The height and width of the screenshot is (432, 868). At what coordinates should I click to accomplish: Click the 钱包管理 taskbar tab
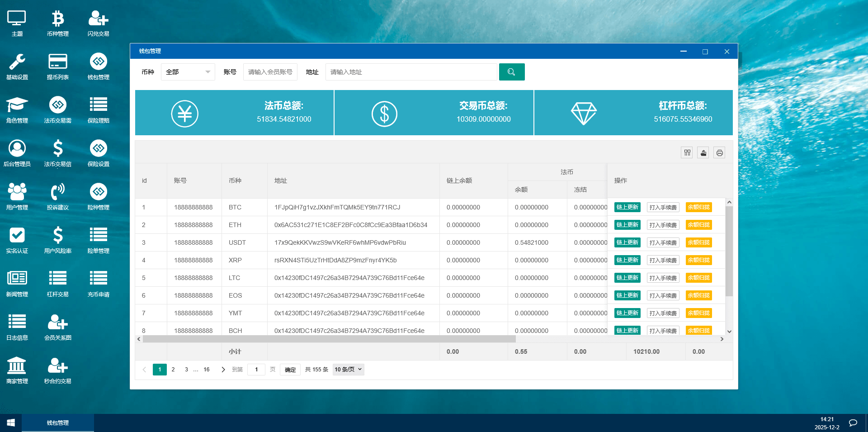(58, 423)
